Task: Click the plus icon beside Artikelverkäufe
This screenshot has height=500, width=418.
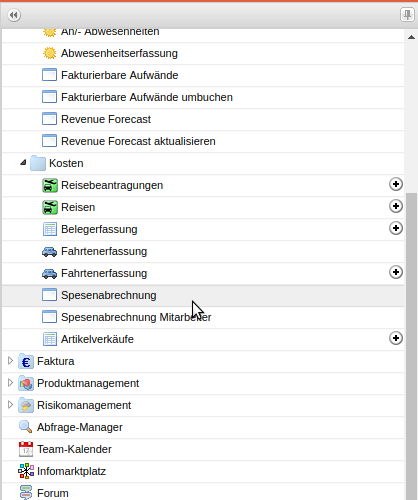Action: point(396,338)
